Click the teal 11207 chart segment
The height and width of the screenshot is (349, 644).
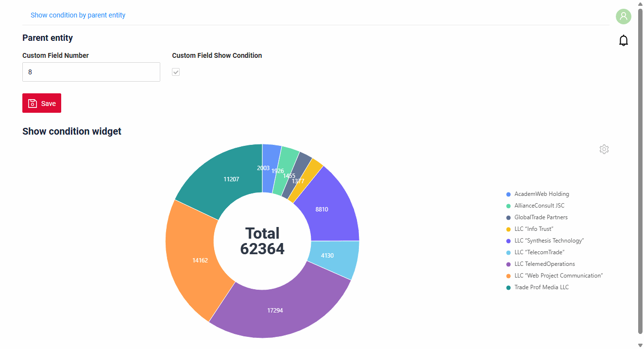click(x=231, y=179)
